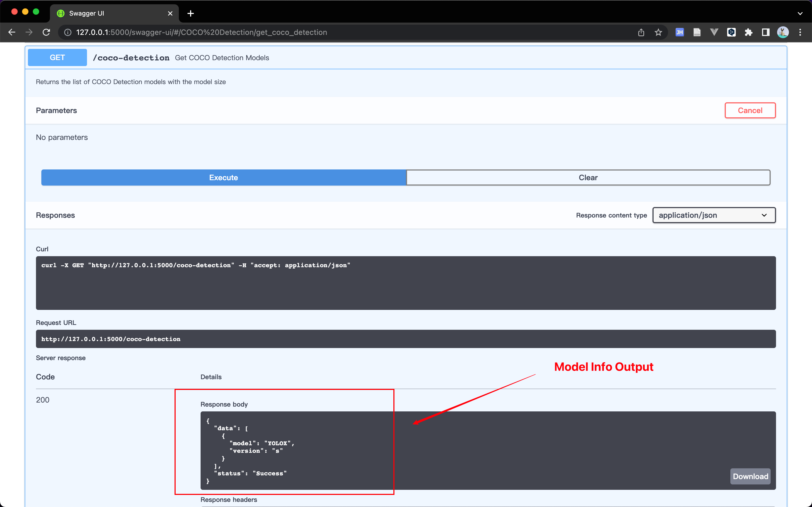Viewport: 812px width, 507px height.
Task: Open the Chrome three-dot menu
Action: coord(800,32)
